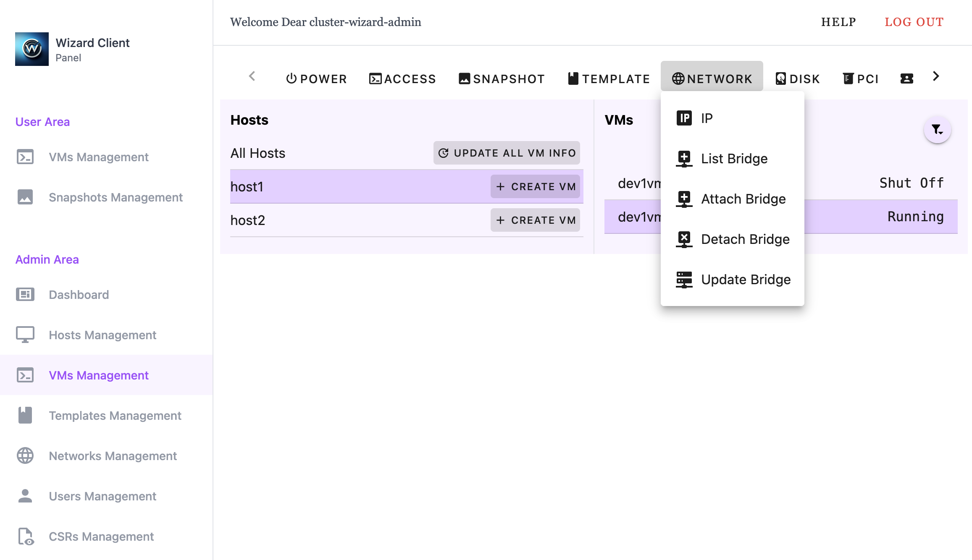Open the VM filter icon button

[x=937, y=130]
